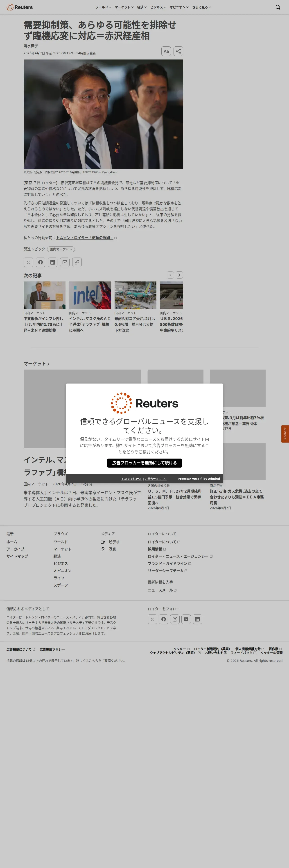Select the 国内マーケット topic tag
289x868 pixels.
point(61,249)
